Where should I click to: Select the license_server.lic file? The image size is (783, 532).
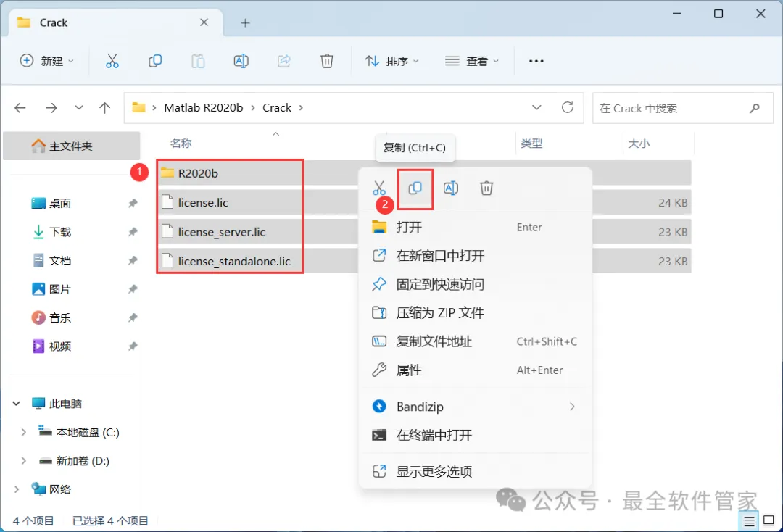tap(221, 232)
